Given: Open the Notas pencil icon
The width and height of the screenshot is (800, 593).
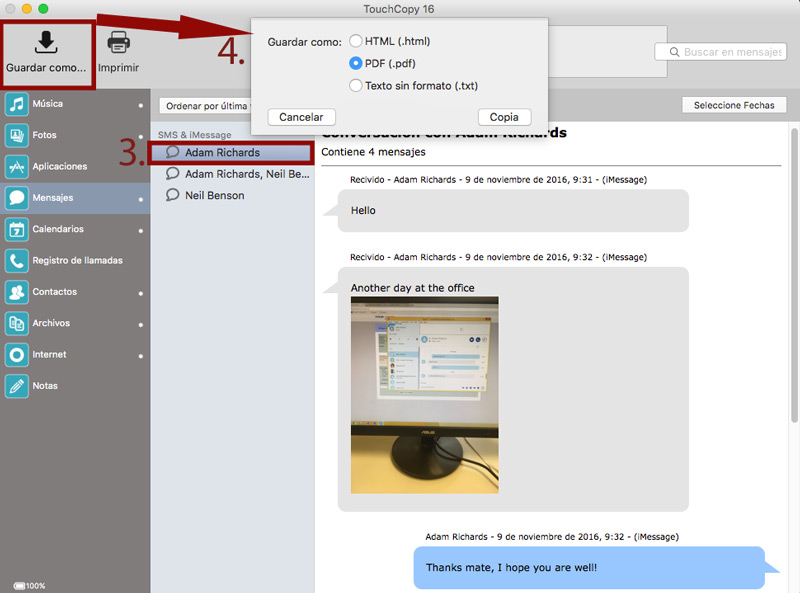Looking at the screenshot, I should 16,386.
